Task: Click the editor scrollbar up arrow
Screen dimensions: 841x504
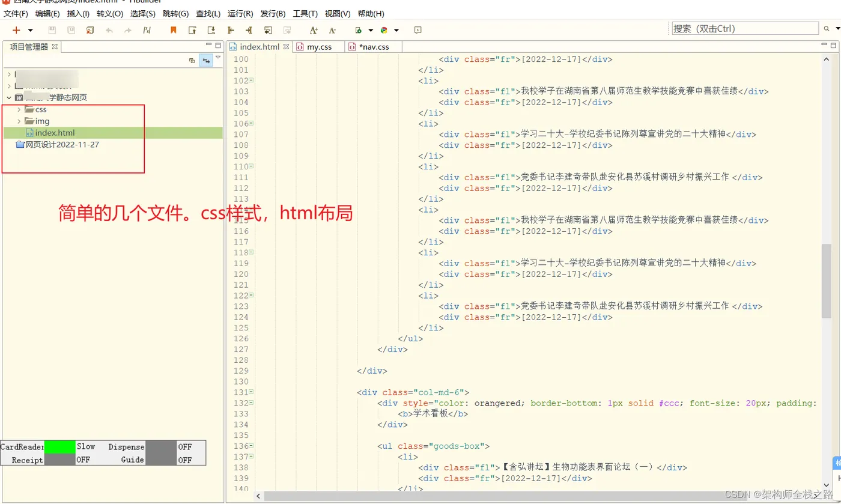Action: pos(827,58)
